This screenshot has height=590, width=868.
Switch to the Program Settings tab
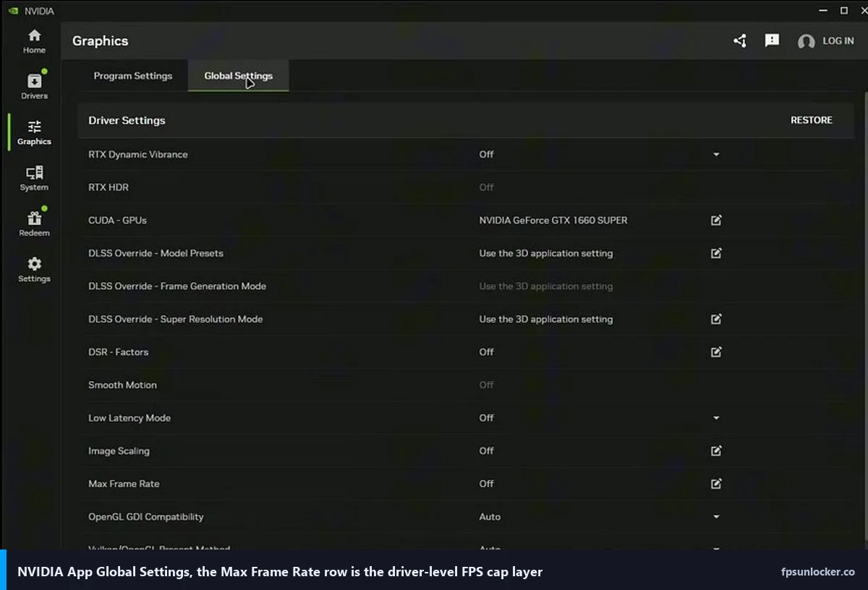click(133, 75)
